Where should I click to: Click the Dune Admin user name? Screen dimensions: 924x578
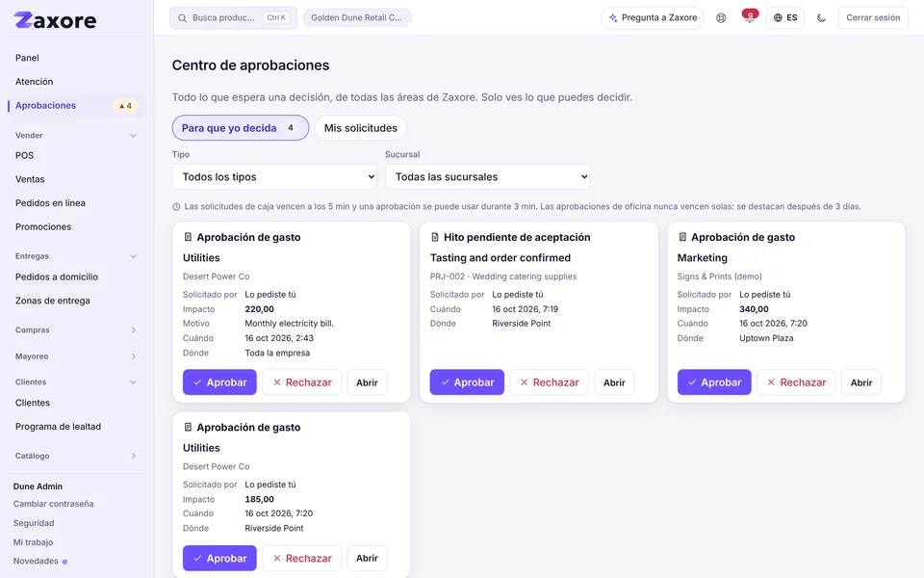point(38,486)
